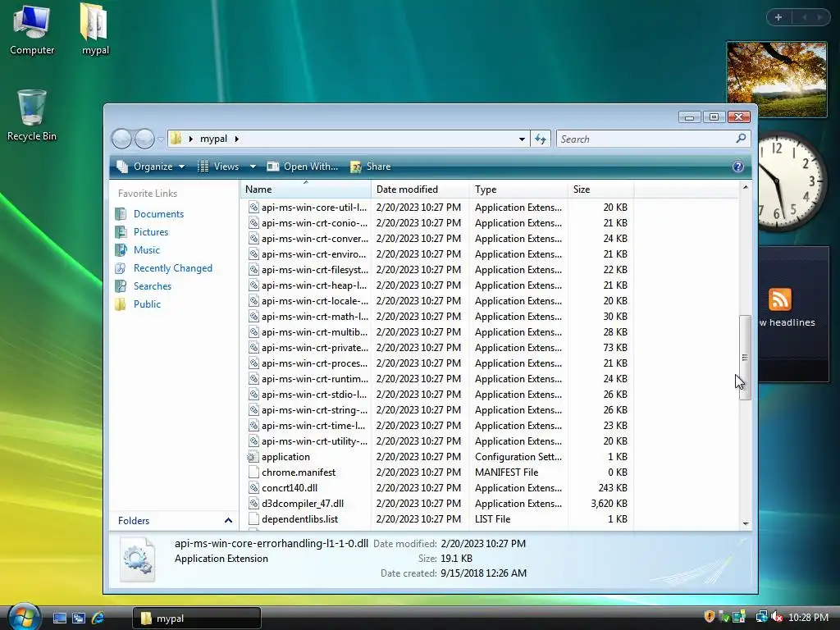This screenshot has height=630, width=840.
Task: Open Recently Changed favorite link
Action: [172, 268]
